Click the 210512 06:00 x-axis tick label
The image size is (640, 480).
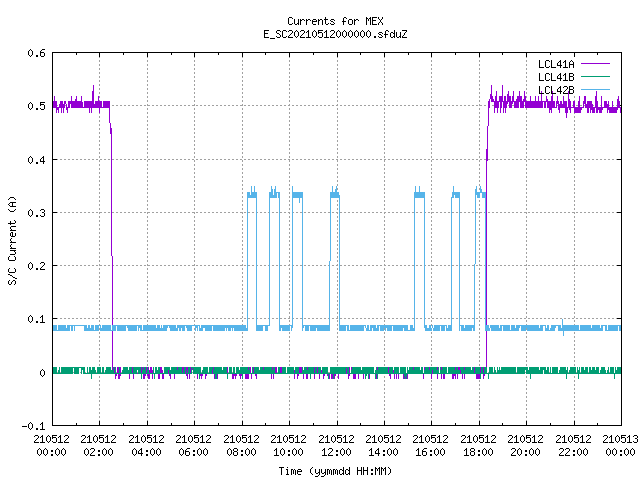[193, 446]
